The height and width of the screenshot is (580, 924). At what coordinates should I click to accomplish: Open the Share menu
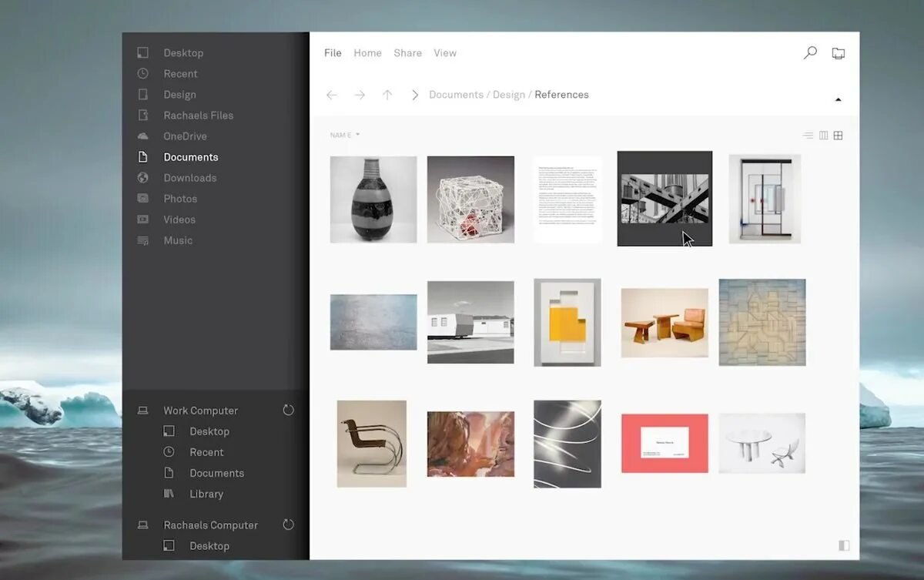[407, 53]
